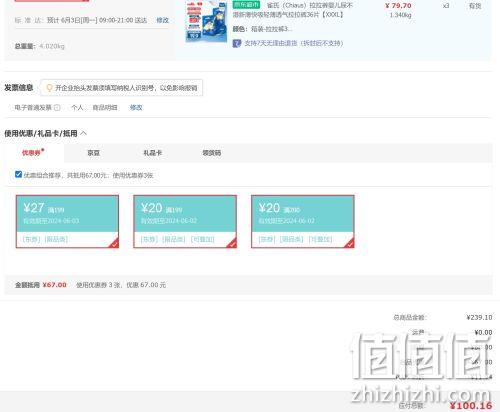
Task: Deselect the ¥27 coupon card
Action: pyautogui.click(x=67, y=222)
